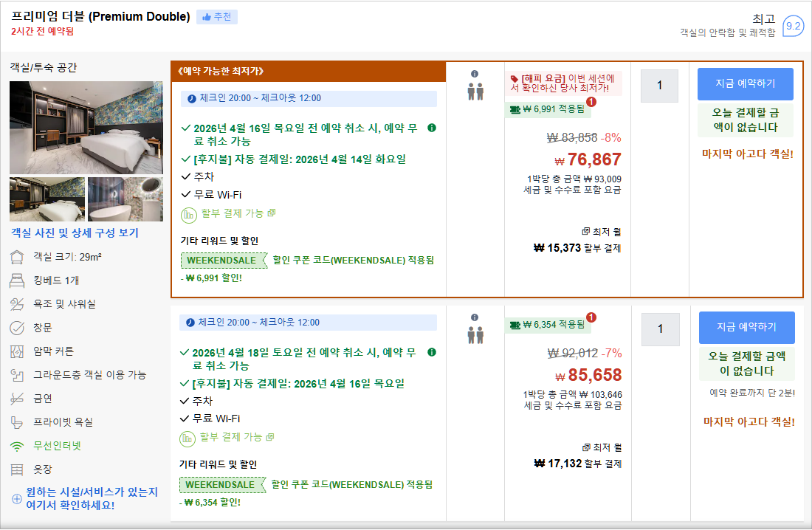The image size is (812, 530).
Task: Click WEEKENDSALE coupon tag with ₩6,991 discount
Action: coord(224,260)
